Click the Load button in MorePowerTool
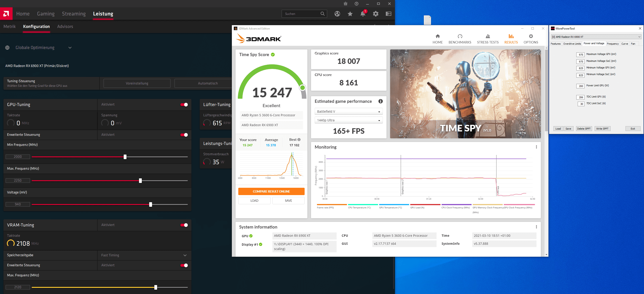644x294 pixels. click(558, 129)
